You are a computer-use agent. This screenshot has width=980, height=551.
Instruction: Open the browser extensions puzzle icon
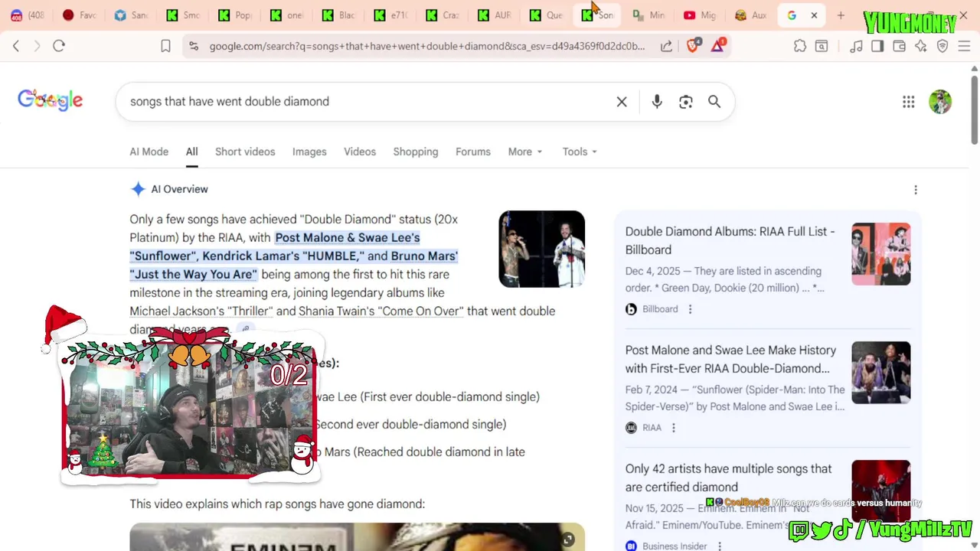pos(800,46)
